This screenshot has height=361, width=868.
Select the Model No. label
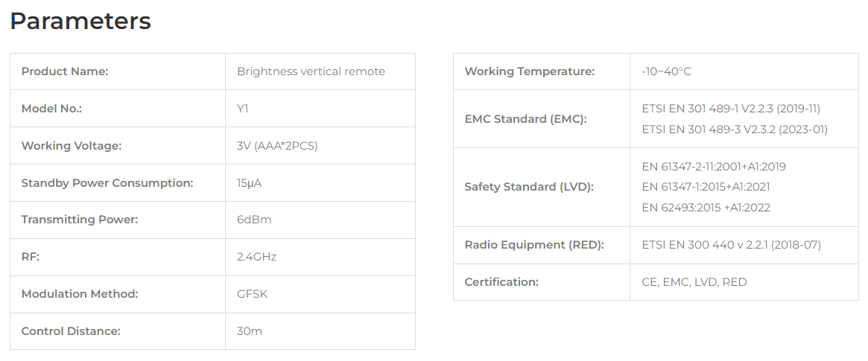(51, 109)
